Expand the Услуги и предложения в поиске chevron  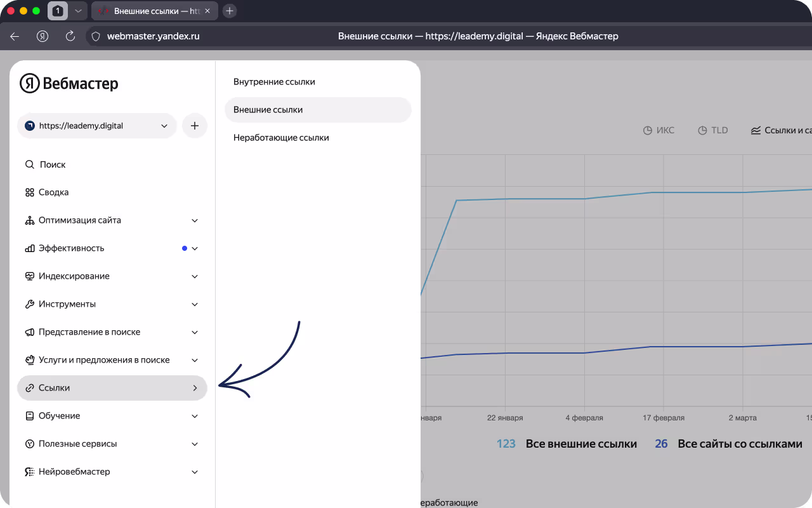point(195,360)
